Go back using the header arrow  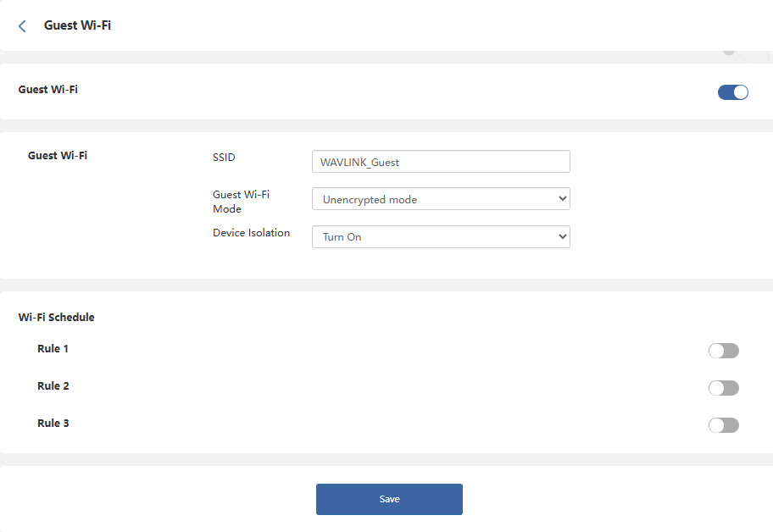pyautogui.click(x=22, y=26)
